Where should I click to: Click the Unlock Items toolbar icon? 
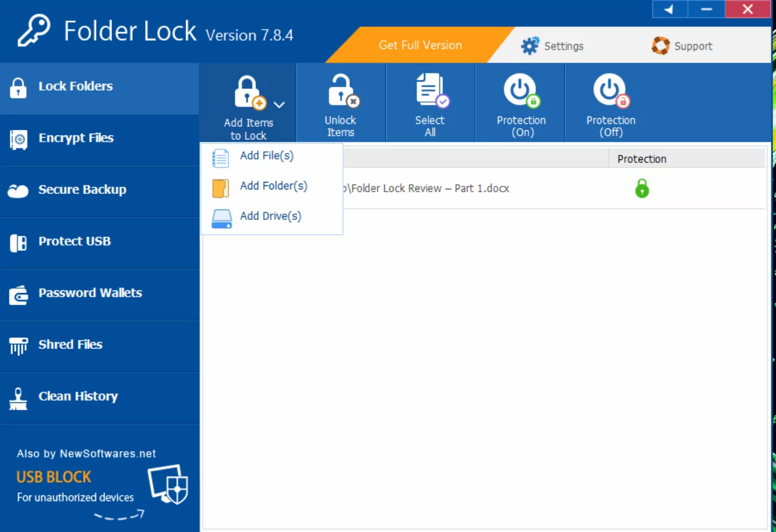(x=341, y=102)
